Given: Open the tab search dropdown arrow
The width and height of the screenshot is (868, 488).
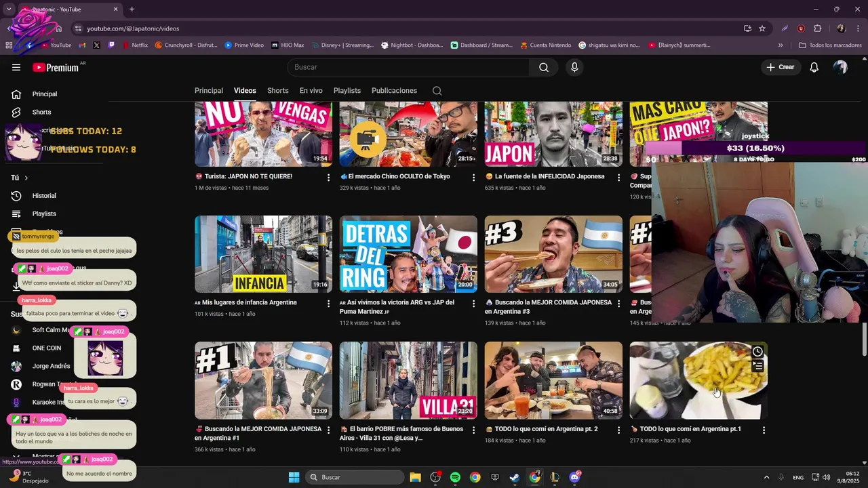Looking at the screenshot, I should (9, 9).
